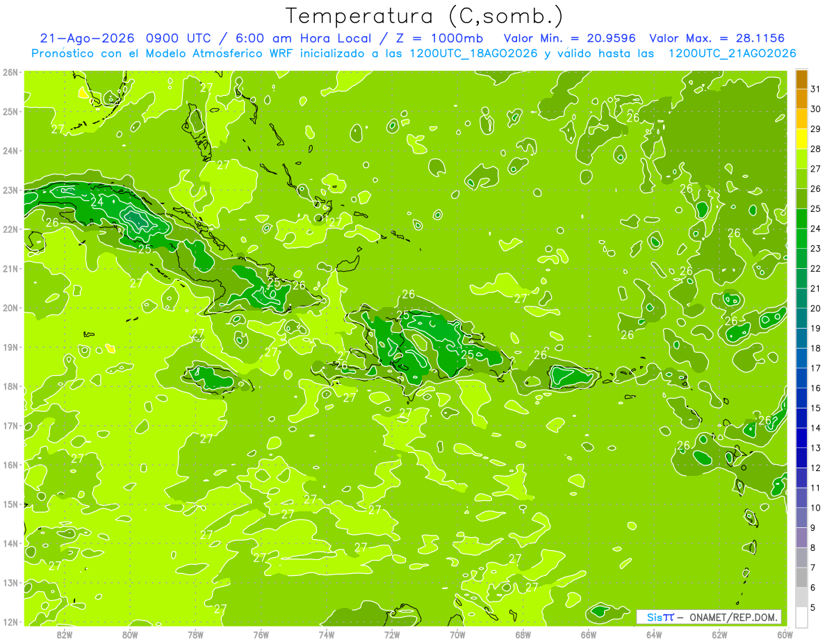The height and width of the screenshot is (644, 834).
Task: Click the orange-brown swatch above 31 in legend
Action: point(801,80)
